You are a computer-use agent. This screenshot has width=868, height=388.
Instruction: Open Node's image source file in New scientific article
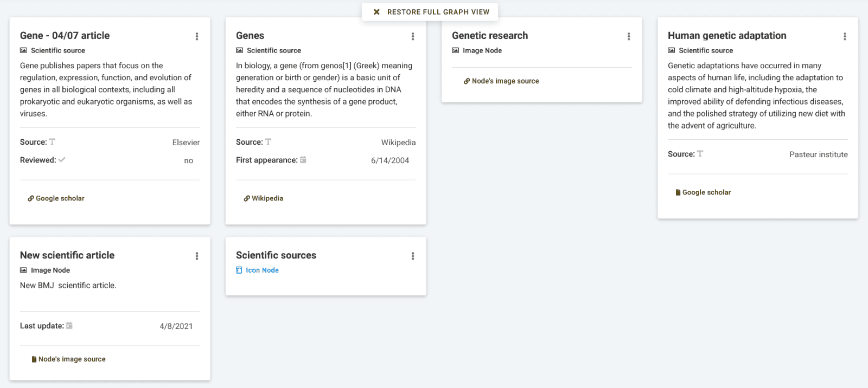pyautogui.click(x=68, y=359)
